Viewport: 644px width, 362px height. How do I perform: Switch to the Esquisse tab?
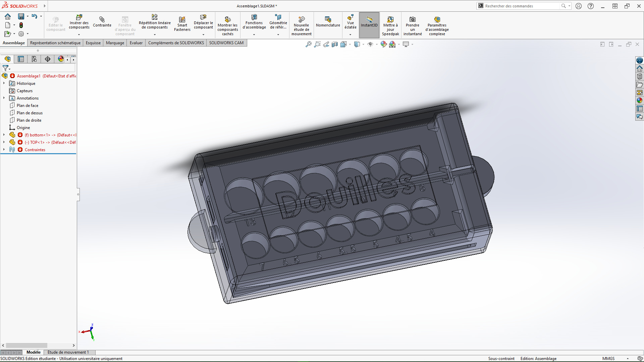[x=93, y=43]
